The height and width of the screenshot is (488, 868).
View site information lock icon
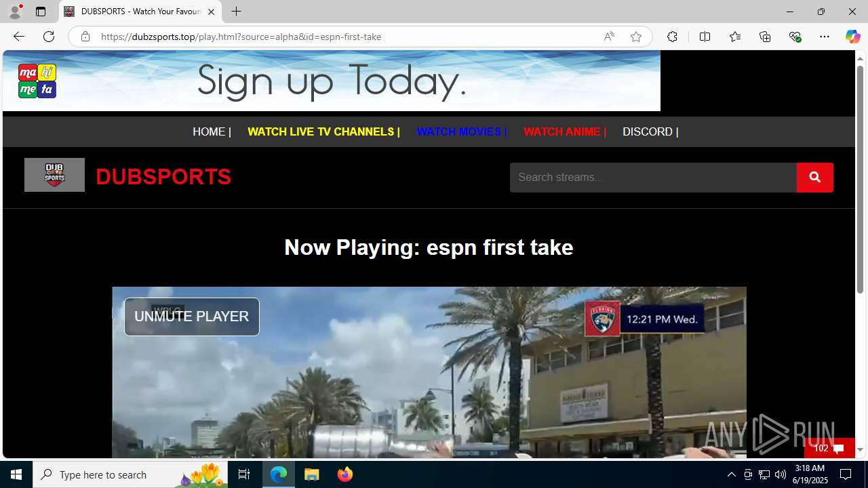[x=85, y=37]
